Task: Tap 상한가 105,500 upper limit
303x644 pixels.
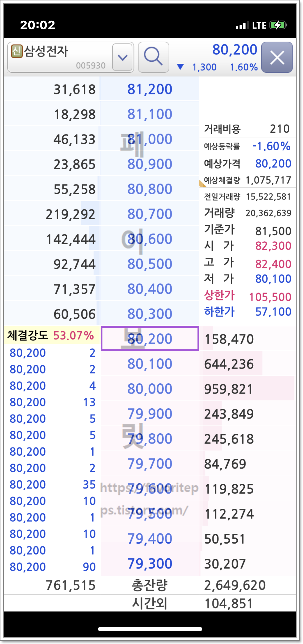Action: [x=248, y=296]
